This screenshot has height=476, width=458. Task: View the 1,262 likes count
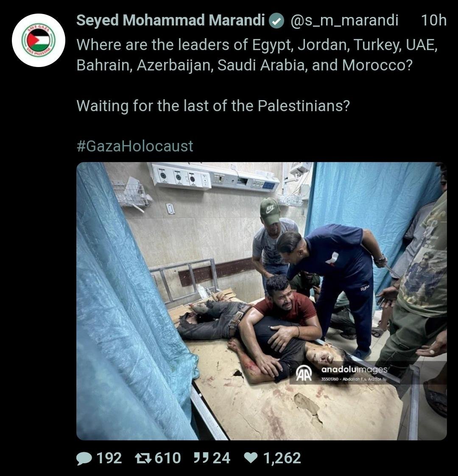coord(282,458)
